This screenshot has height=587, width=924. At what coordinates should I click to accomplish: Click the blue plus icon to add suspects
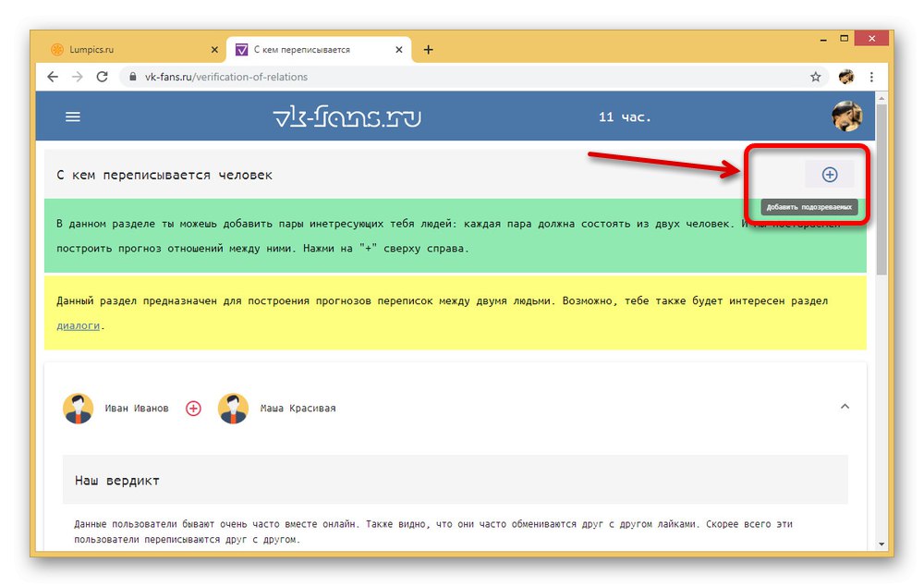click(829, 175)
